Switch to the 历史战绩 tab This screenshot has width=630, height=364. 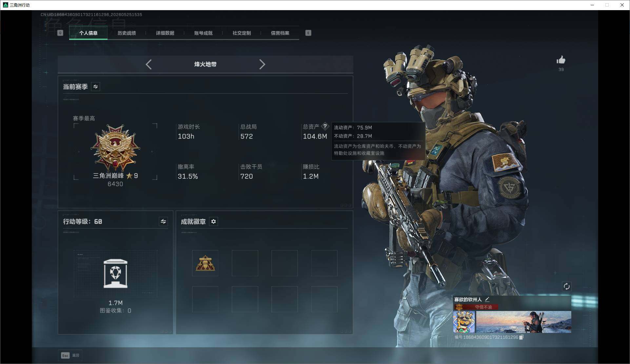pos(127,33)
